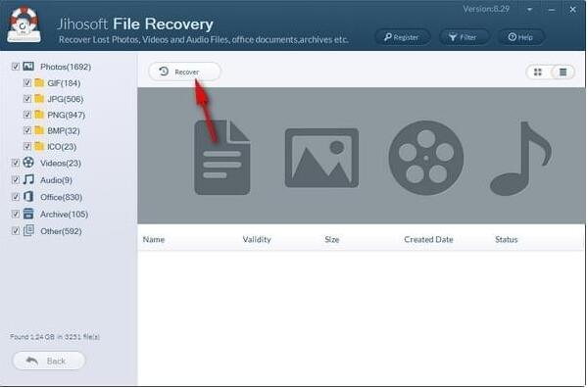Uncheck the GIF(184) checkbox
The width and height of the screenshot is (588, 388).
(x=27, y=82)
